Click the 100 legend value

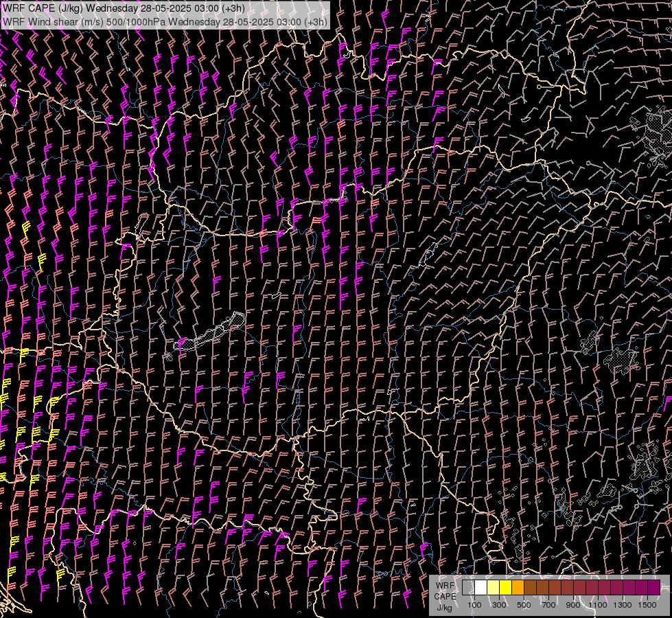[x=474, y=605]
